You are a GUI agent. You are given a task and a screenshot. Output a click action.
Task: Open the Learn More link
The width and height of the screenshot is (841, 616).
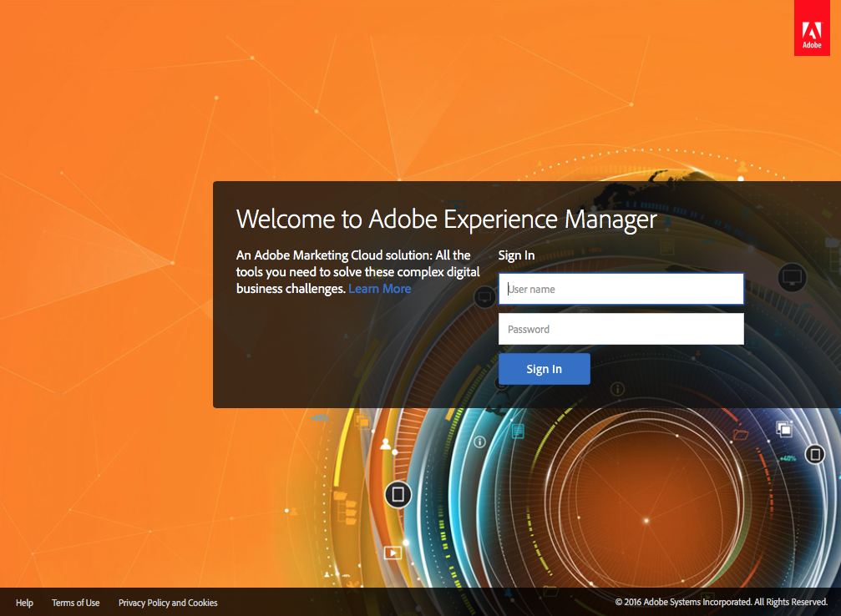[380, 289]
